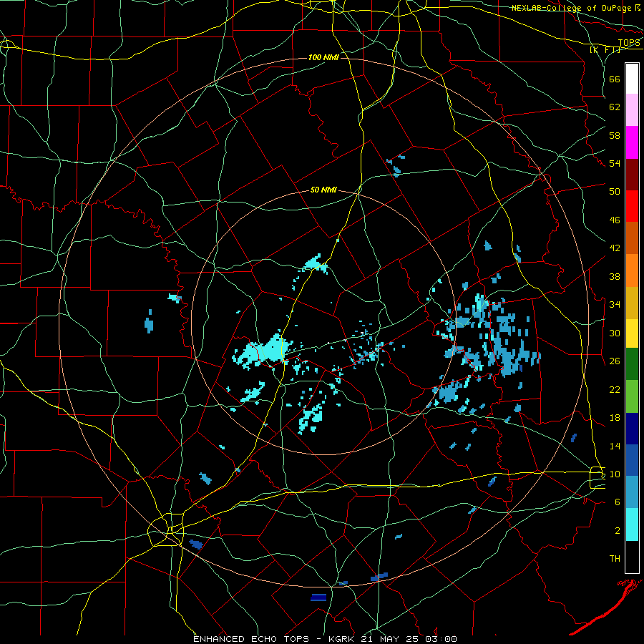Click the legend value '18'
This screenshot has width=644, height=644.
coord(615,418)
